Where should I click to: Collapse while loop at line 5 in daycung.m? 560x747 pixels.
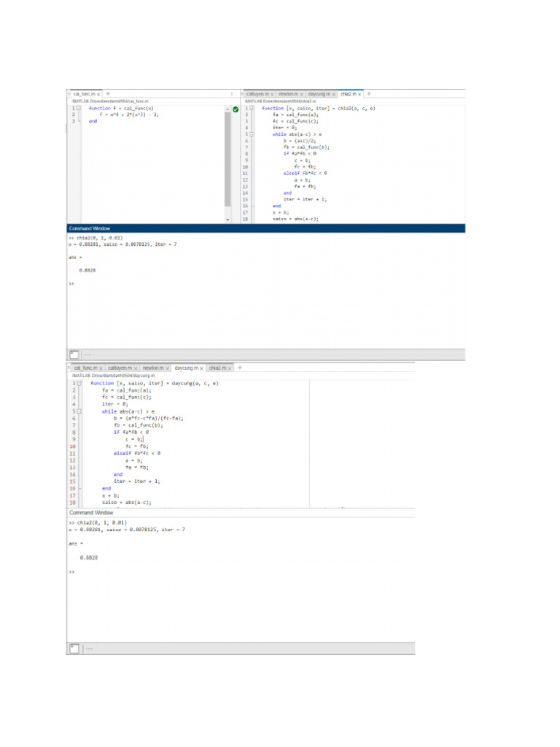[x=79, y=411]
